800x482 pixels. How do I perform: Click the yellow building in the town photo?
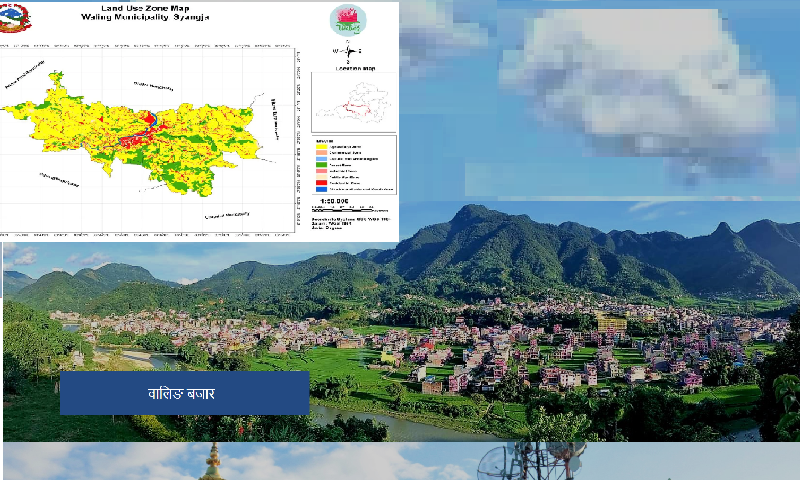coord(611,322)
